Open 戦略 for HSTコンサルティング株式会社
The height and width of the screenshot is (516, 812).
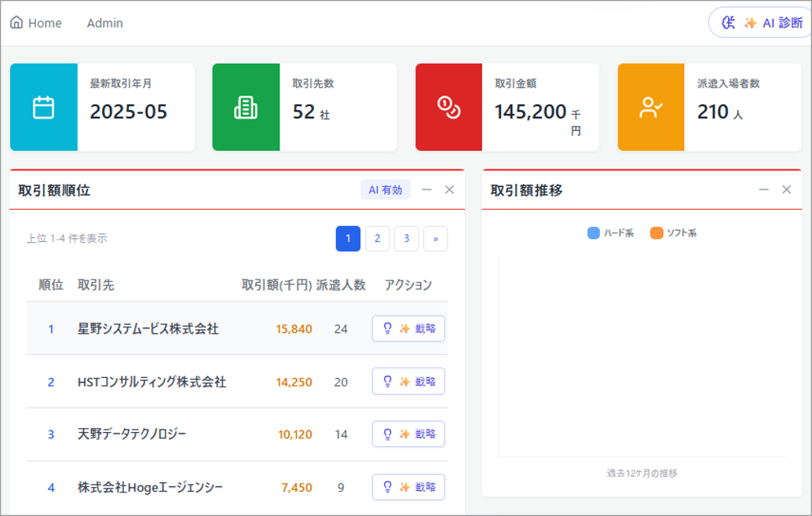[x=408, y=382]
